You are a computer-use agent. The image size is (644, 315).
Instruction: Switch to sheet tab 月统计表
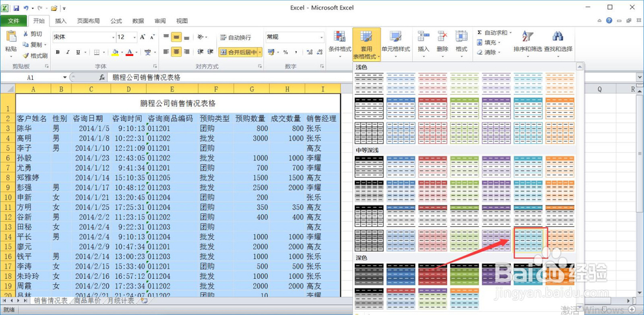tap(121, 301)
